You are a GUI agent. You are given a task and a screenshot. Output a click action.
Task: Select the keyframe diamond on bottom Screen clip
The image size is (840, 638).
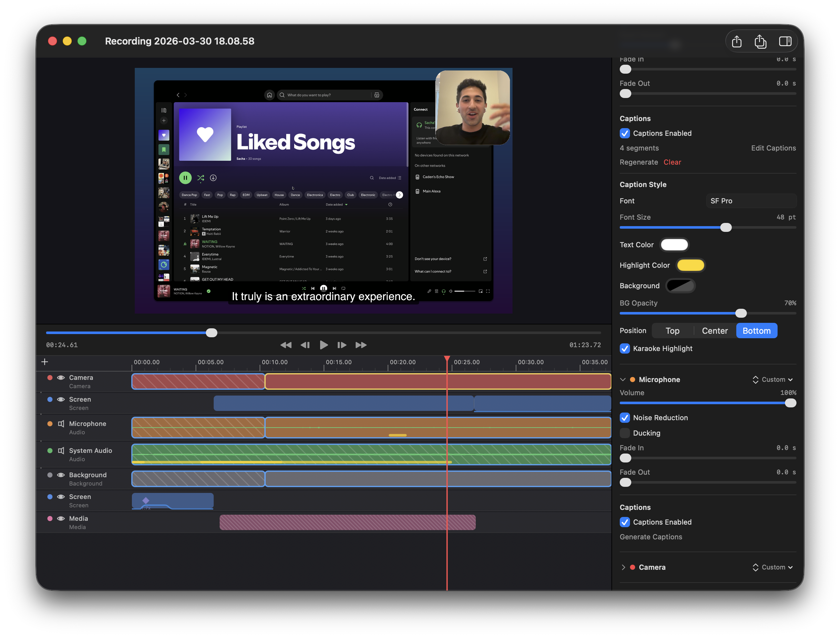pos(146,501)
